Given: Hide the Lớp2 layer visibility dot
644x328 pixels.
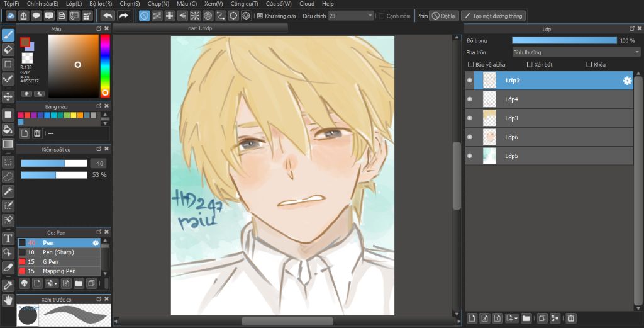Looking at the screenshot, I should [470, 81].
